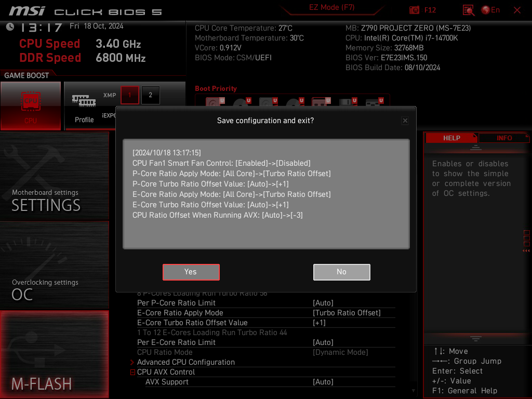Click the 'Save configuration and exit?' title
This screenshot has width=532, height=399.
click(265, 121)
